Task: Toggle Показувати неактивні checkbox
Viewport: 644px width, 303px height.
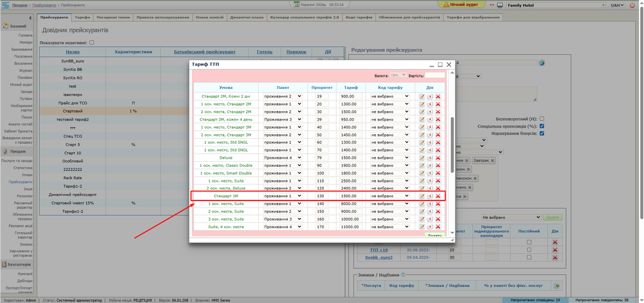Action: point(91,43)
